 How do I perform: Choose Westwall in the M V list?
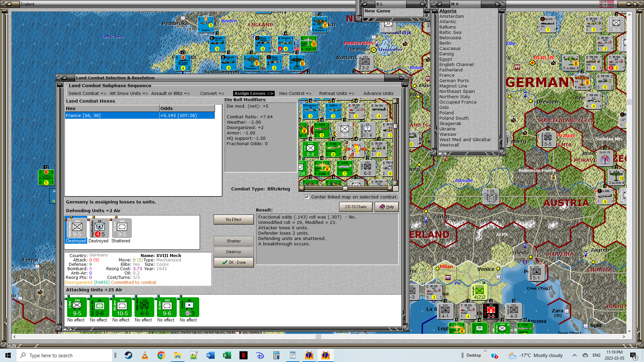click(x=449, y=145)
